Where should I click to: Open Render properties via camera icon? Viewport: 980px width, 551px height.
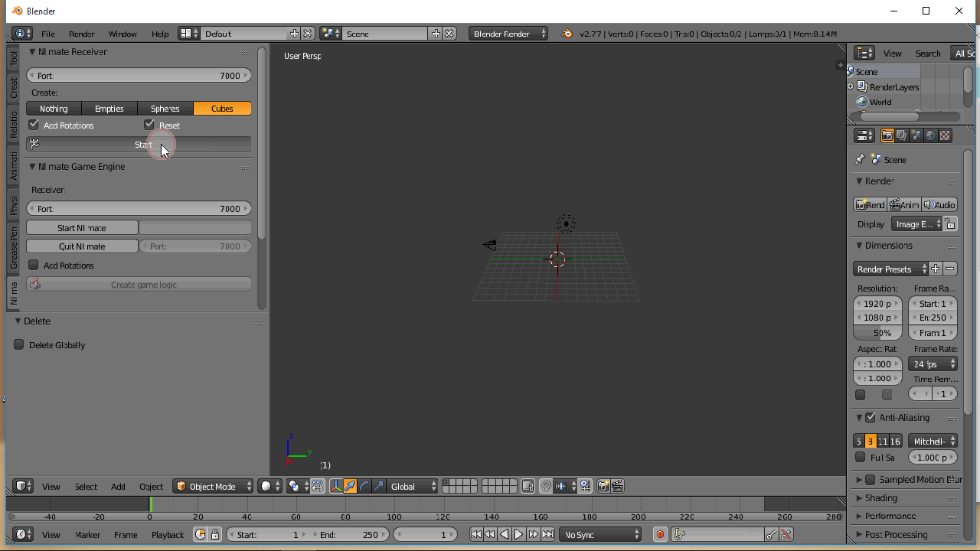click(887, 135)
